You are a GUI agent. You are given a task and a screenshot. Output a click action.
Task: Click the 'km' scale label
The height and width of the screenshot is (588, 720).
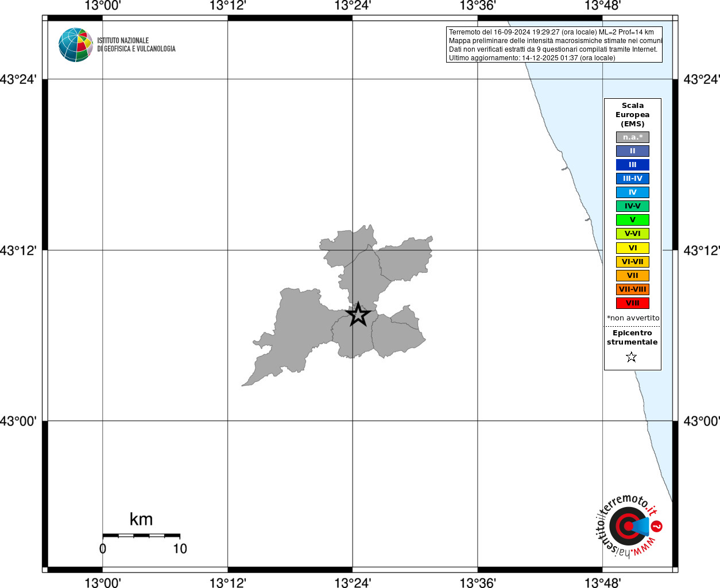[x=141, y=519]
